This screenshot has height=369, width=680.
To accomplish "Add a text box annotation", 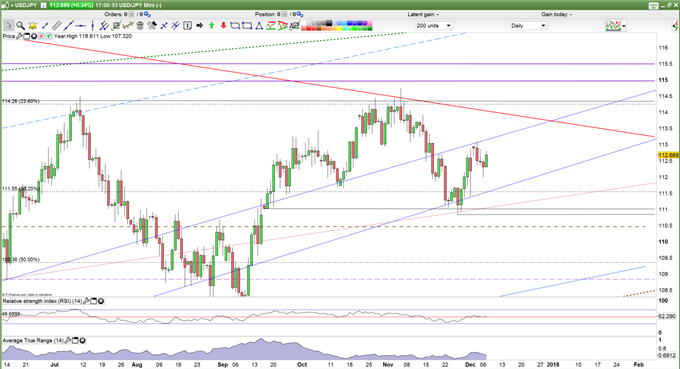I will [187, 26].
